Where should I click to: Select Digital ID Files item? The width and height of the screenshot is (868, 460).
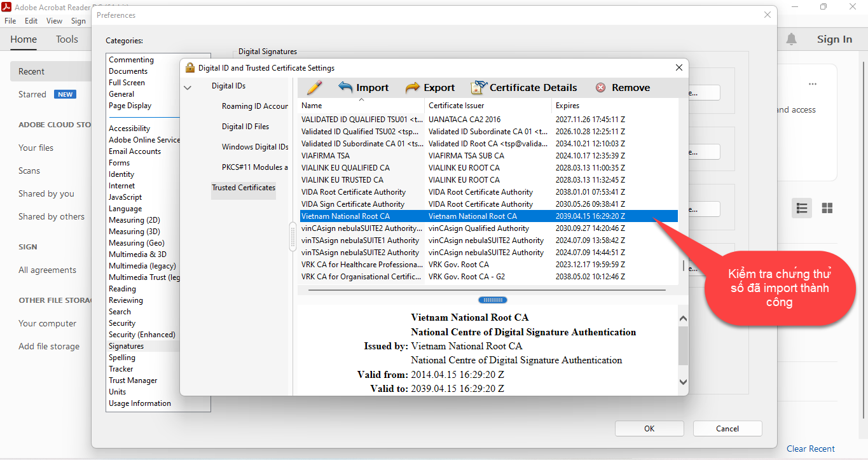(245, 127)
